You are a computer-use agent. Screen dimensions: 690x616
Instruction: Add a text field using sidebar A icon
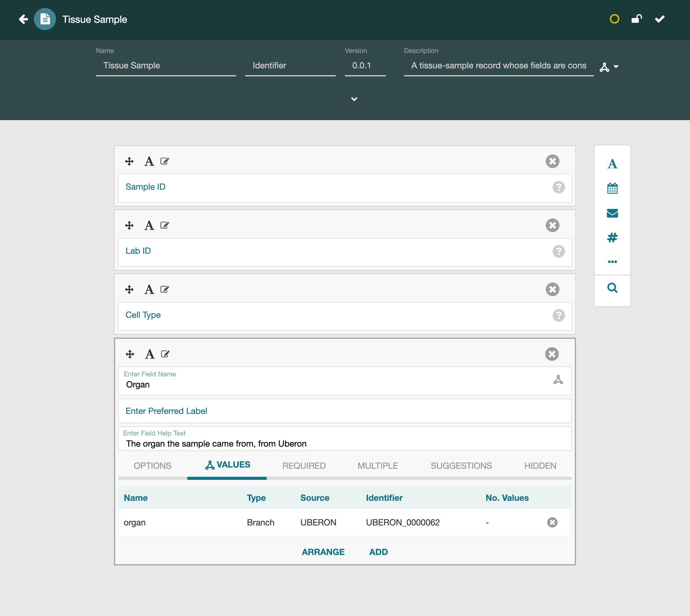tap(612, 164)
